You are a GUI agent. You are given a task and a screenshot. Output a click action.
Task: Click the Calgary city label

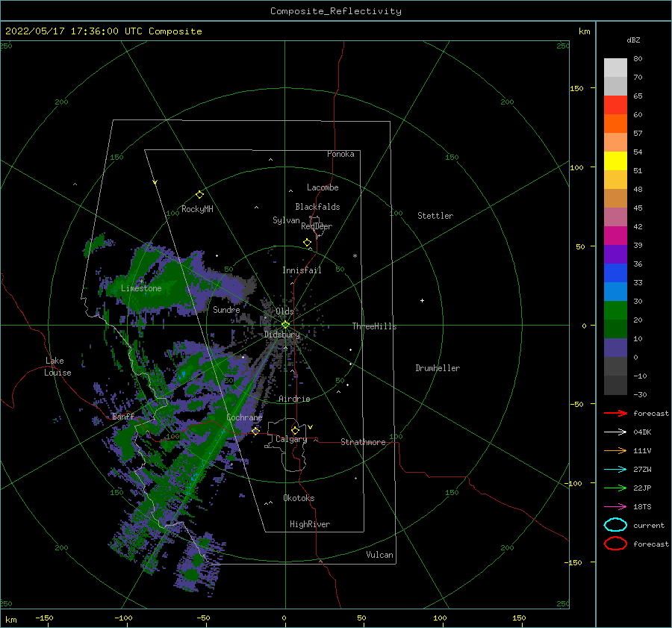291,439
